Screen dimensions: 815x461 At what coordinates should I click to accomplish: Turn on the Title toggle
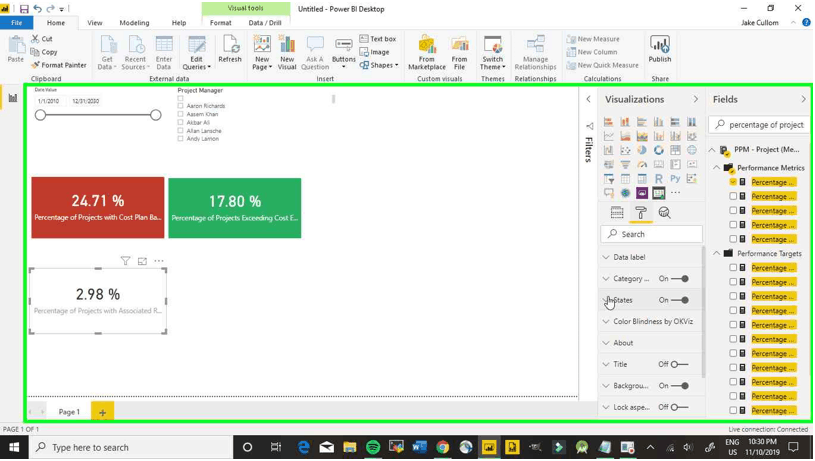[679, 364]
